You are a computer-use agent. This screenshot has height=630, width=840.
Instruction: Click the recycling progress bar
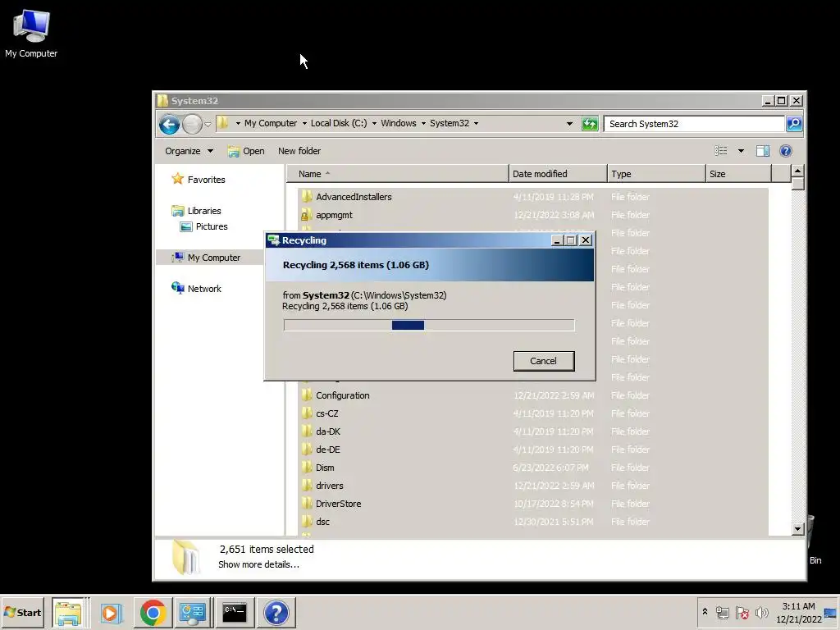(x=429, y=325)
